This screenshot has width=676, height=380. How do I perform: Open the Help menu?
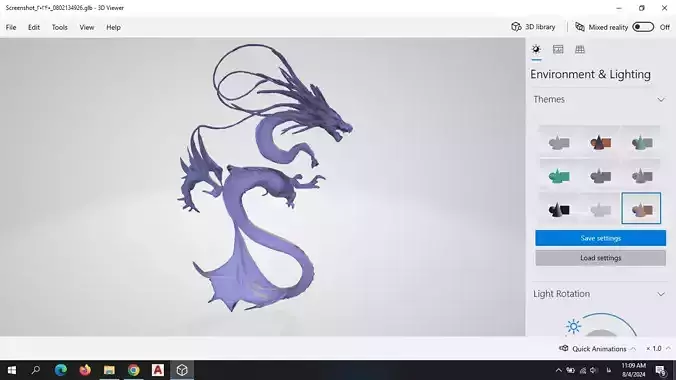[113, 27]
